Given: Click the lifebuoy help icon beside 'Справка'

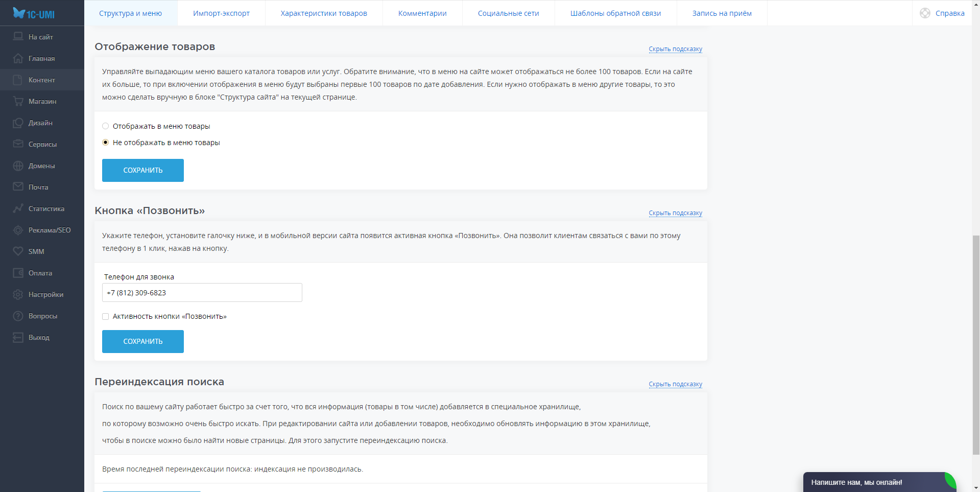Looking at the screenshot, I should tap(925, 13).
